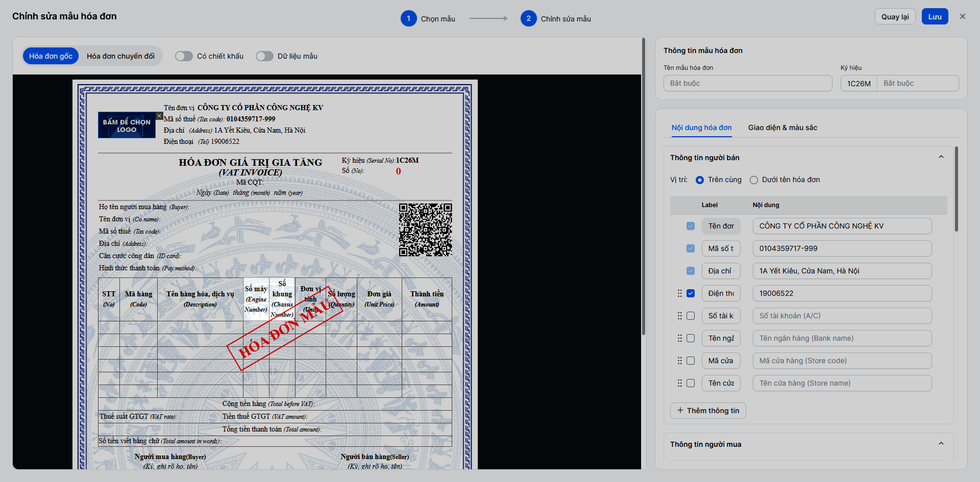Check the Số tài khoản row checkbox
Image resolution: width=980 pixels, height=482 pixels.
point(691,316)
